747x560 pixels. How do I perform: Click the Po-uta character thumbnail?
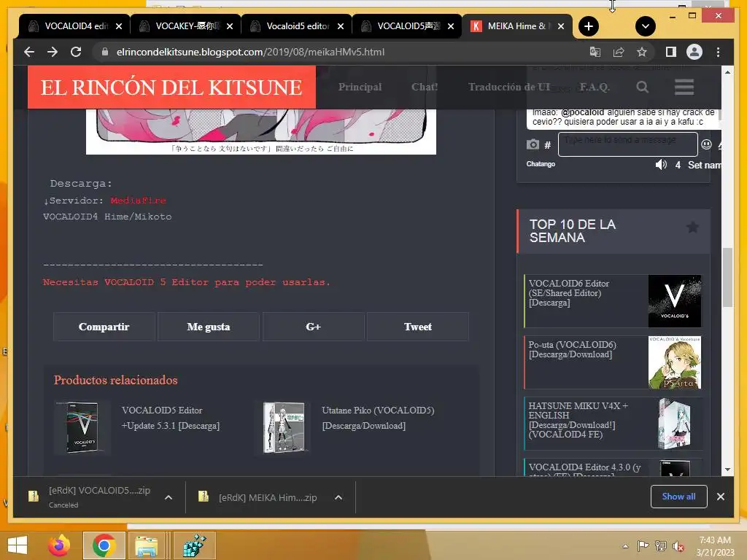(675, 362)
